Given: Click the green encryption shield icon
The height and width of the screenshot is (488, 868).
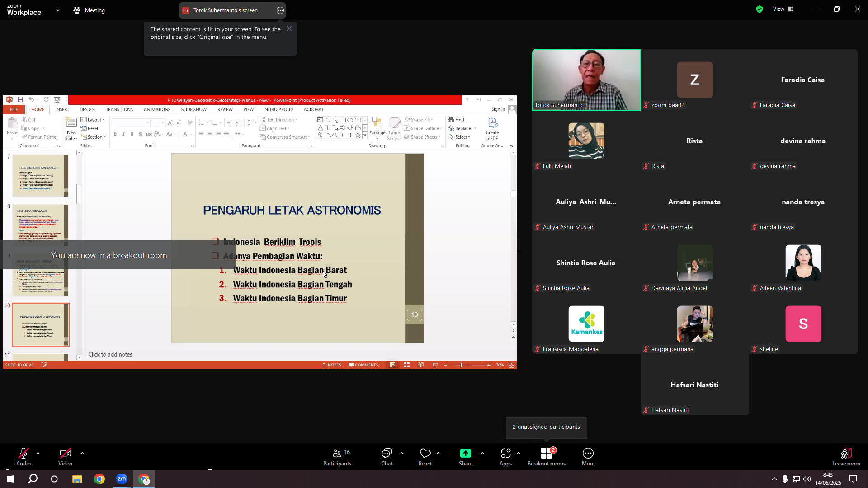Looking at the screenshot, I should tap(759, 9).
